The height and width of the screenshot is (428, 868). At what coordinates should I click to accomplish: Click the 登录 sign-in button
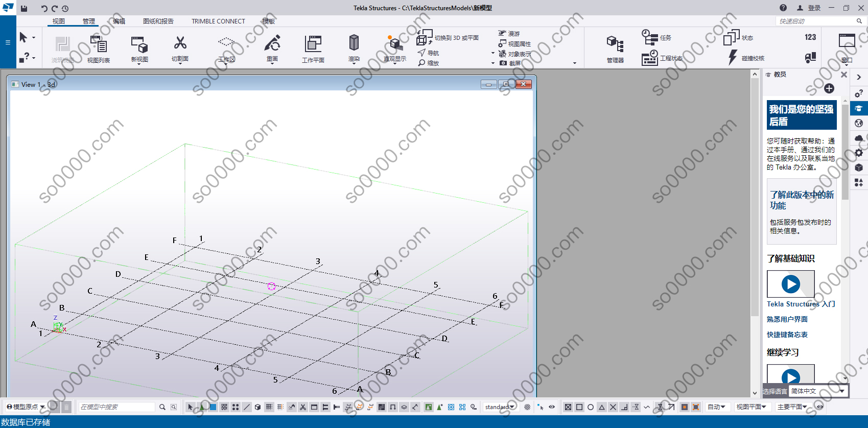coord(809,8)
